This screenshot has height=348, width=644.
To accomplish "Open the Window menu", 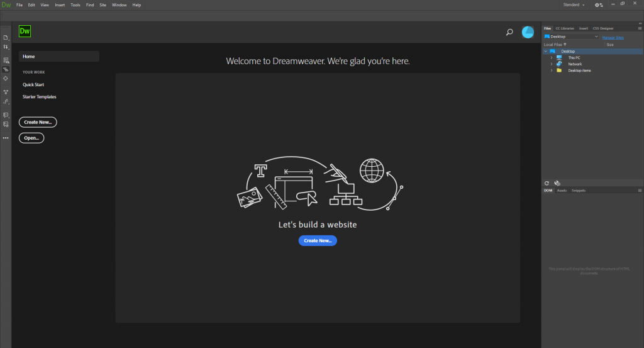I will [119, 5].
